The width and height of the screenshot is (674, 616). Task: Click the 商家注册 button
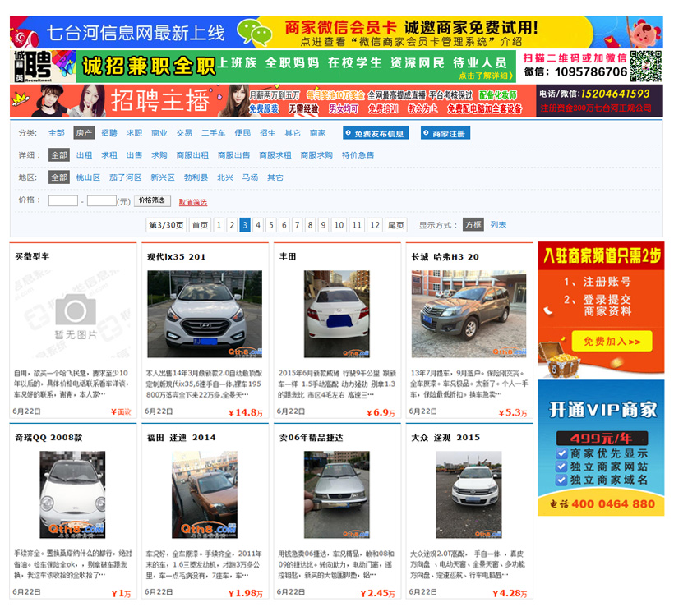click(x=445, y=133)
